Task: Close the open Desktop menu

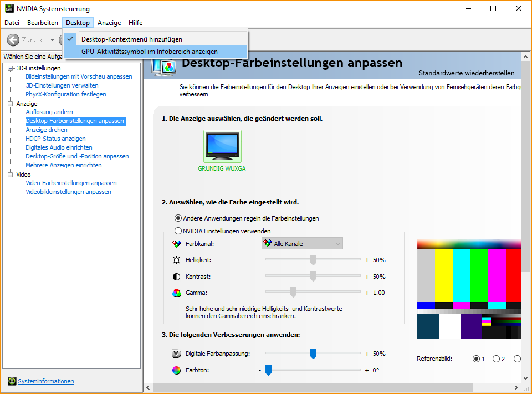Action: 78,22
